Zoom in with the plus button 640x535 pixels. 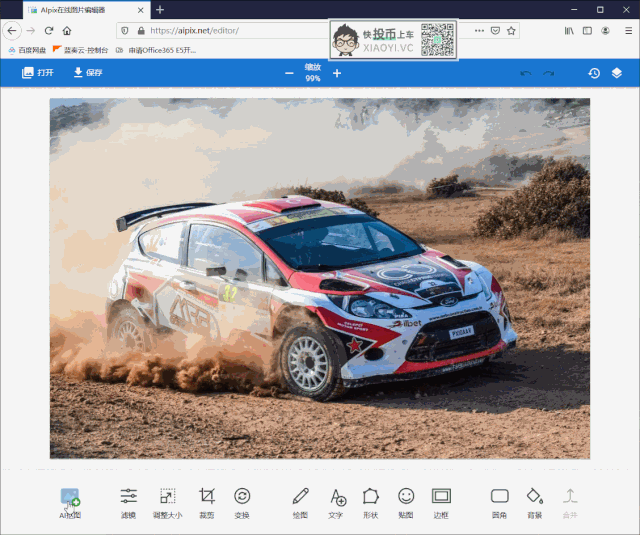click(x=337, y=73)
